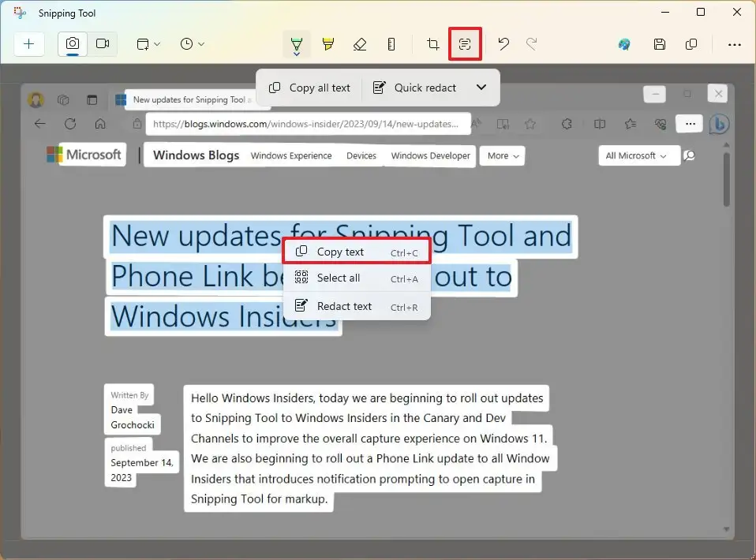Start Visual Search with Bing
This screenshot has height=560, width=756.
pyautogui.click(x=624, y=44)
